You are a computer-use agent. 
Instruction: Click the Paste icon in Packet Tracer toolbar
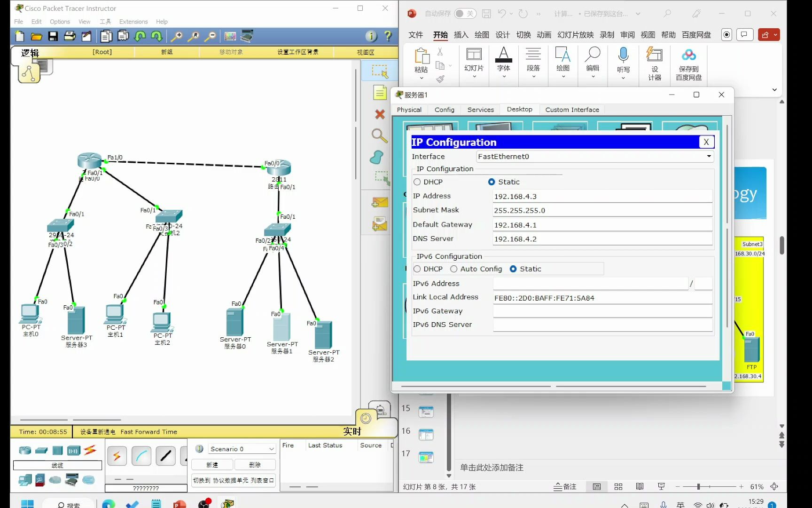123,36
